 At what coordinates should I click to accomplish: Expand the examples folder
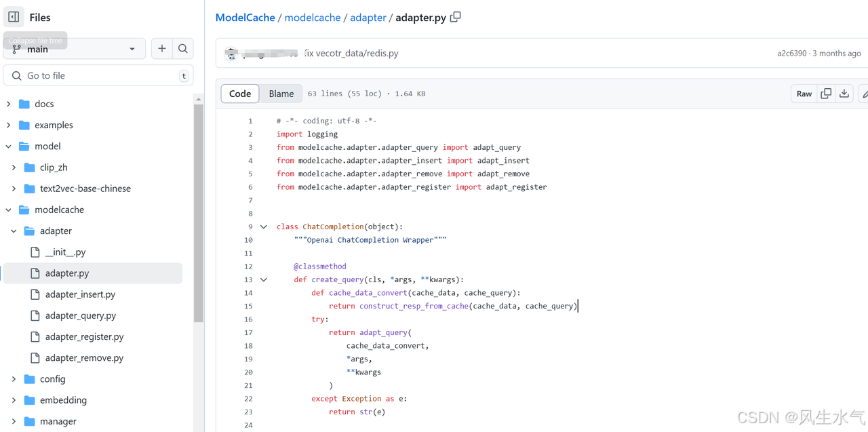(9, 125)
